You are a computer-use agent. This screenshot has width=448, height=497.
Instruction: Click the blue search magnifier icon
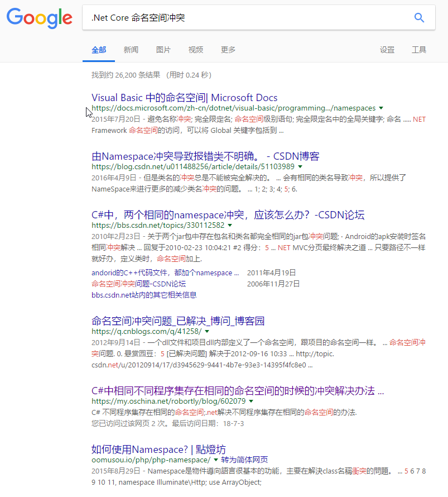pyautogui.click(x=419, y=17)
